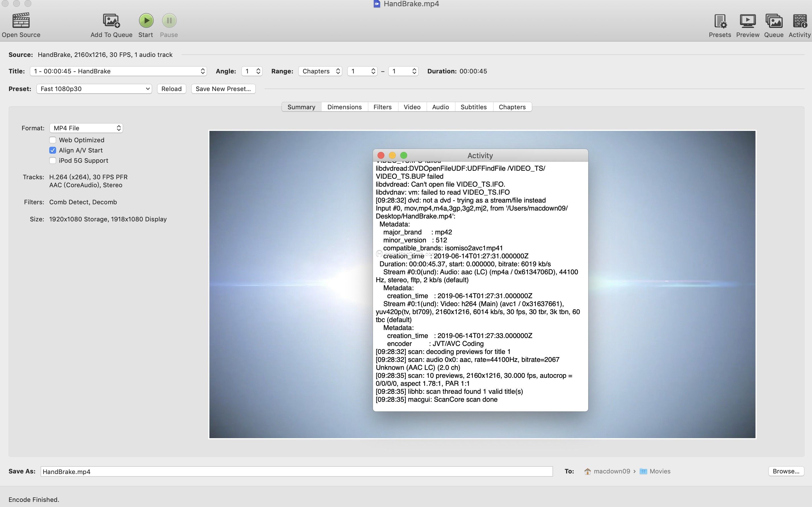Open the Queue icon in toolbar
Viewport: 812px width, 507px height.
[x=774, y=21]
